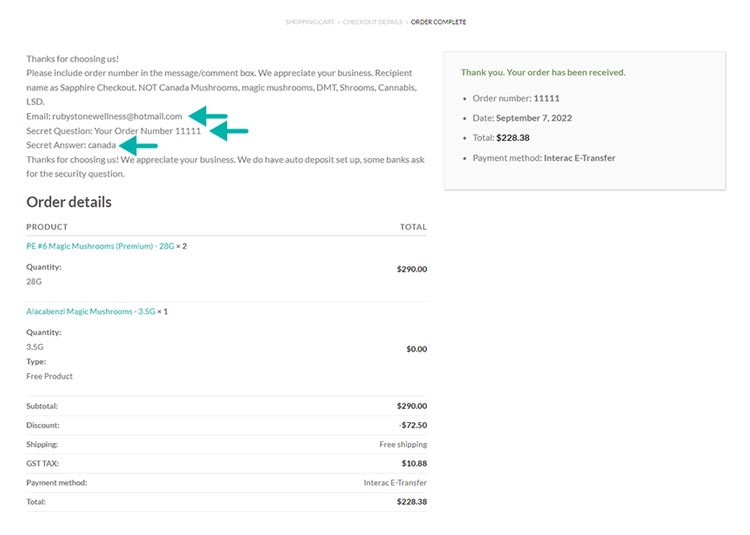Select the Order Complete breadcrumb step

tap(438, 22)
